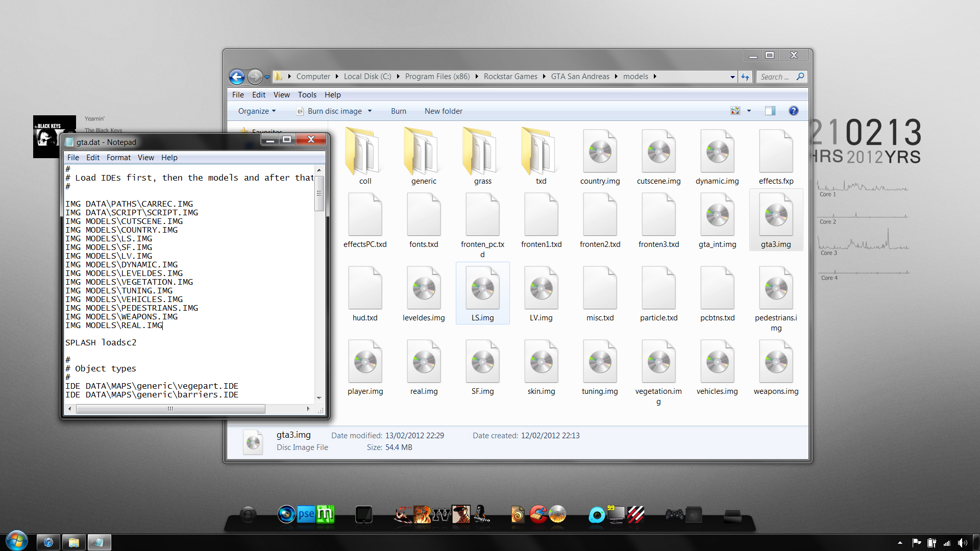Open the change view options arrow
980x551 pixels.
749,111
